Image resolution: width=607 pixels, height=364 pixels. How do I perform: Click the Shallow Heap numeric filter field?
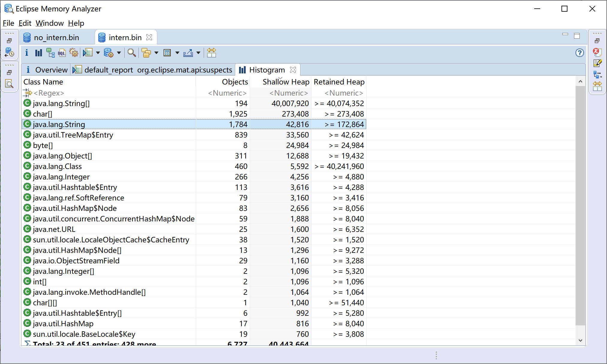click(x=280, y=93)
